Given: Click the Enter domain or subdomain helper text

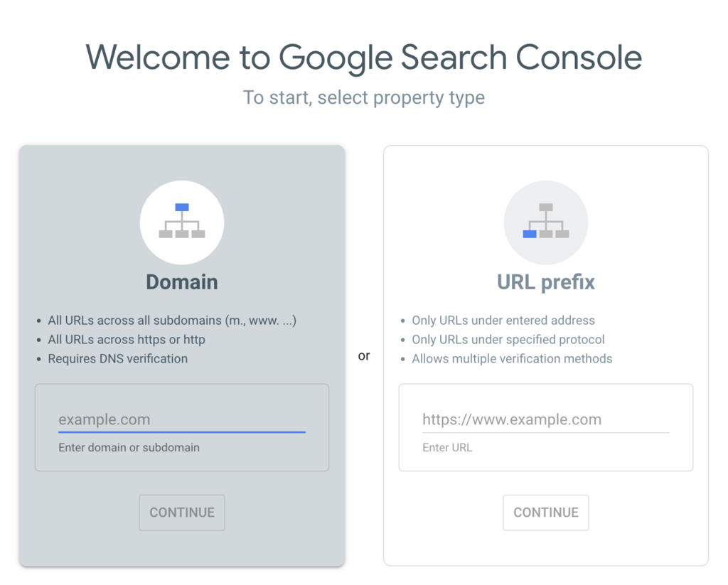Looking at the screenshot, I should pos(129,447).
